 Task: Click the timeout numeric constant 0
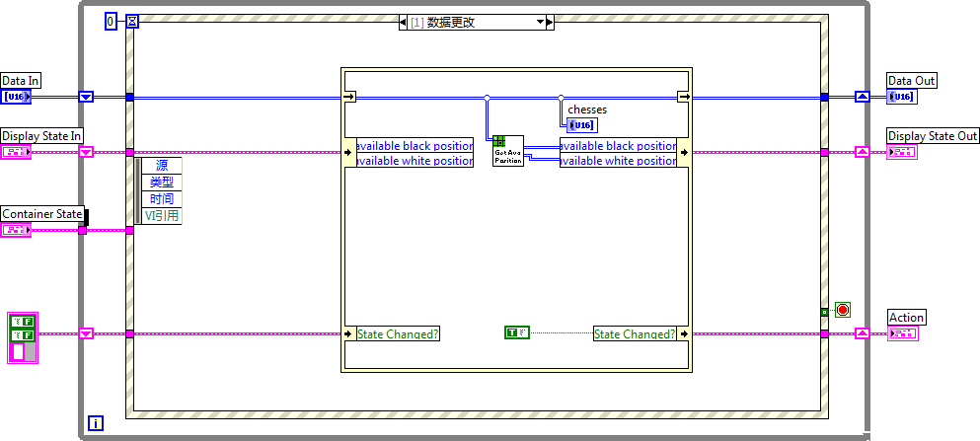coord(111,21)
